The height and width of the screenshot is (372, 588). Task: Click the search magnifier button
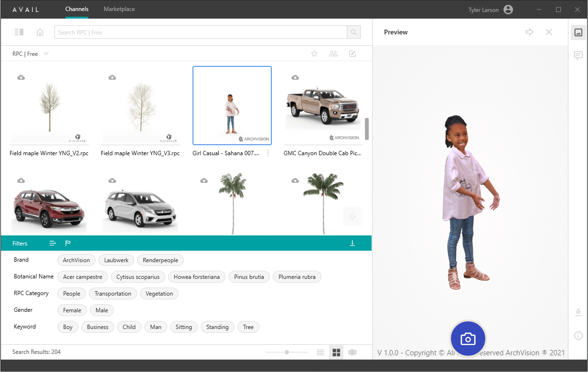coord(353,32)
